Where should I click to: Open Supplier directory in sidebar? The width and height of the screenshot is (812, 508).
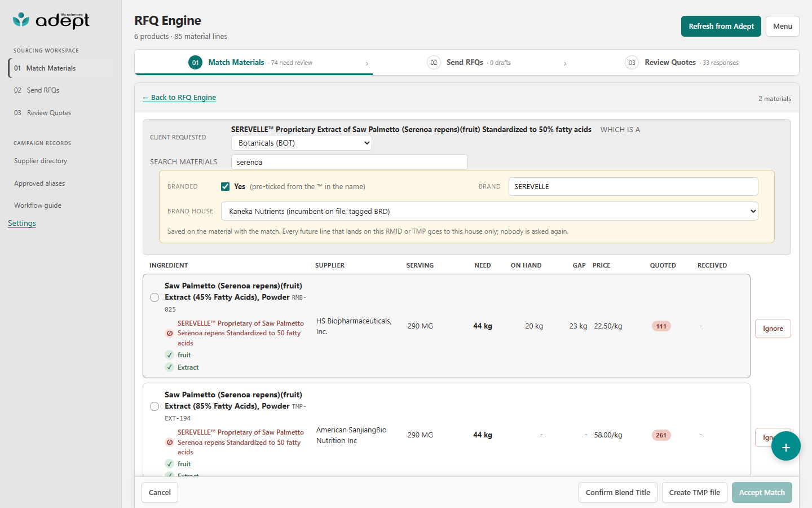[41, 161]
